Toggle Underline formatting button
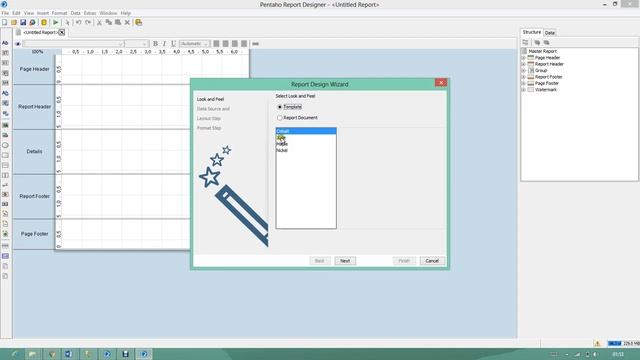The height and width of the screenshot is (360, 640). point(173,44)
